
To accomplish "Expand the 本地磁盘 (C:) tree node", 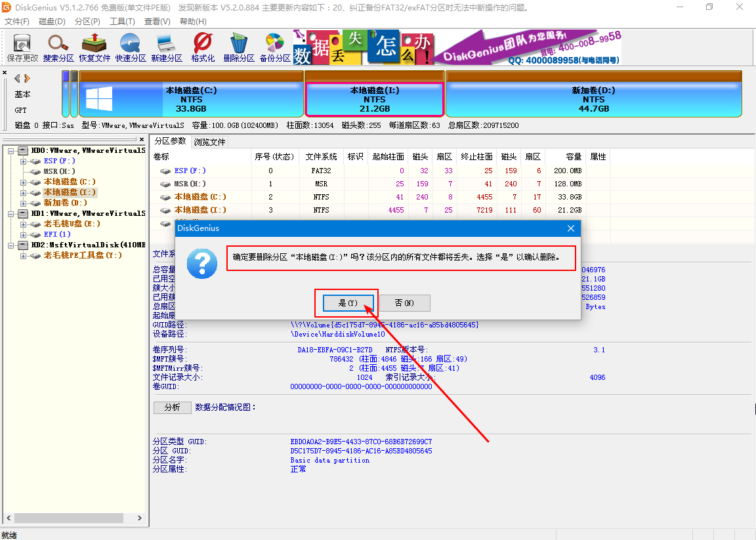I will coord(23,182).
